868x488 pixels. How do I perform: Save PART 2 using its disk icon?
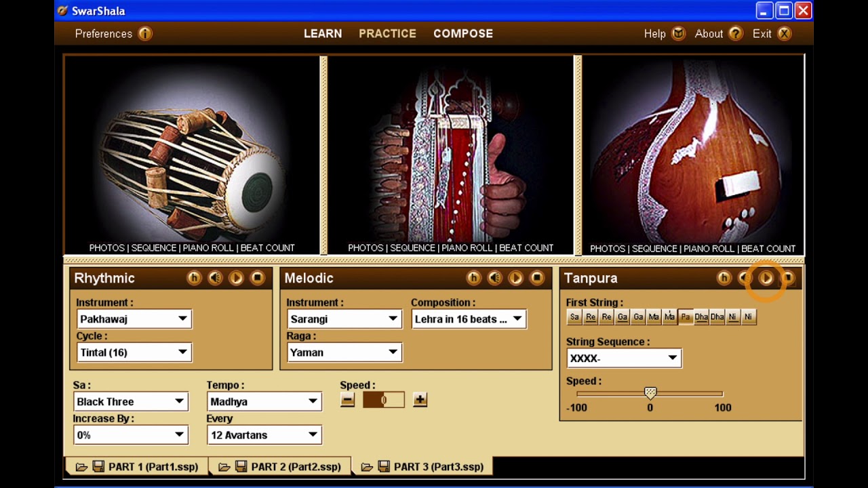point(241,467)
